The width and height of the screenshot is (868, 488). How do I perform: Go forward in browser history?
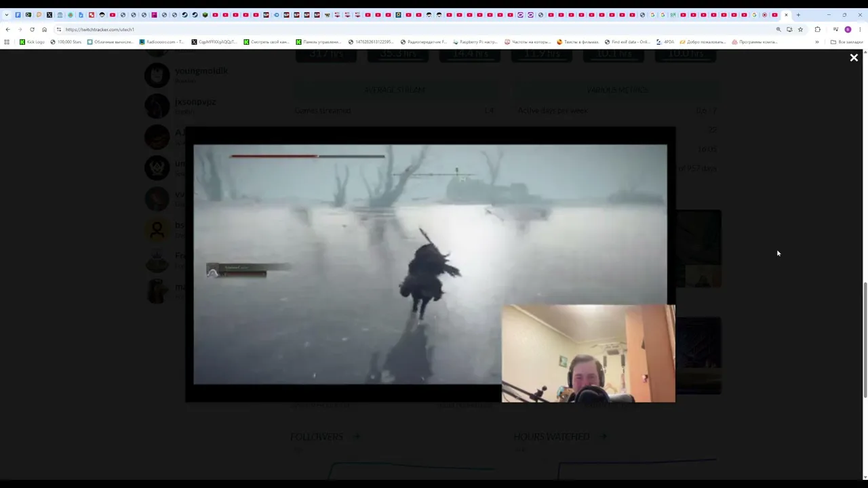tap(20, 29)
